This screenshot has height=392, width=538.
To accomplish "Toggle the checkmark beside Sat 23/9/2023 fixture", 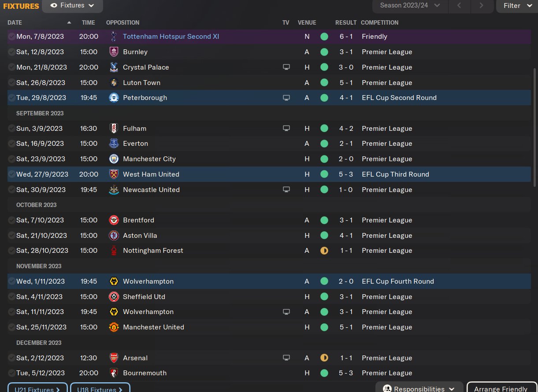I will tap(11, 159).
